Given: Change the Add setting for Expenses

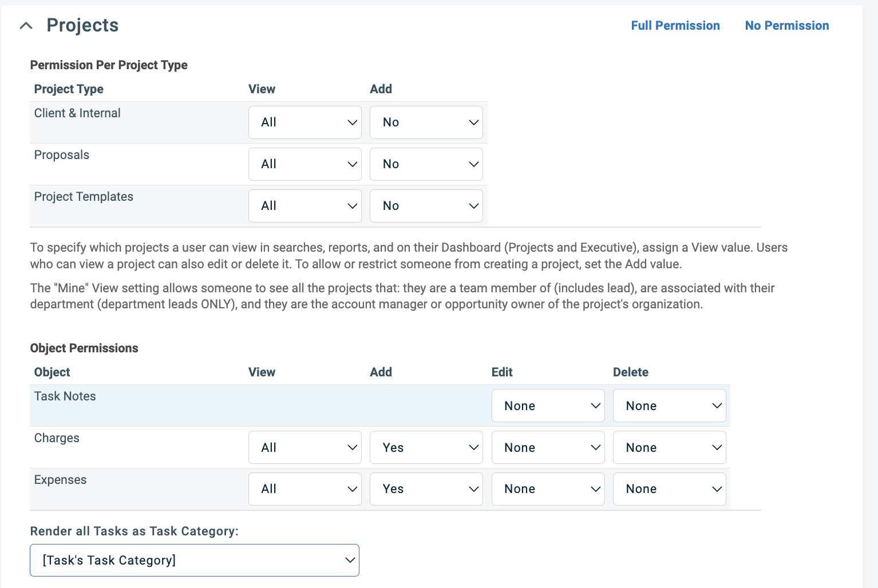Looking at the screenshot, I should (426, 488).
